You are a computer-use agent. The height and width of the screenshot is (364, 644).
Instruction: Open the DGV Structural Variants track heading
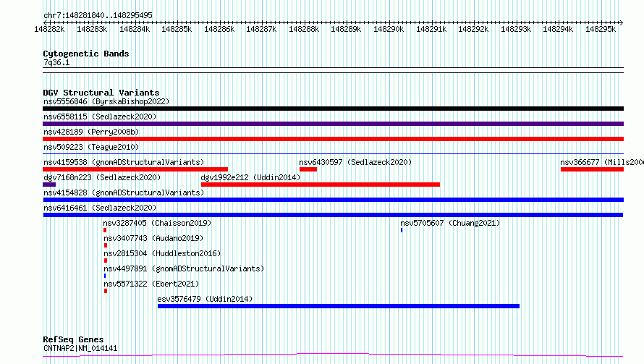pos(101,93)
